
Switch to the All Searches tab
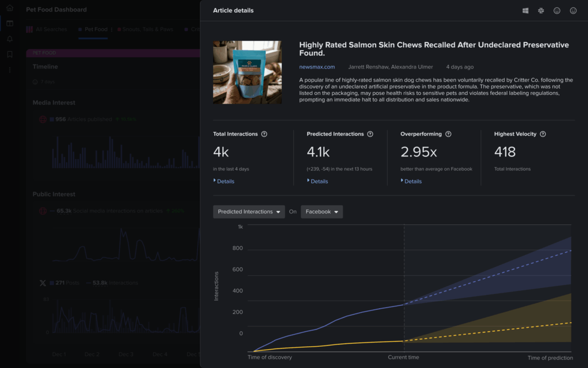pyautogui.click(x=47, y=29)
